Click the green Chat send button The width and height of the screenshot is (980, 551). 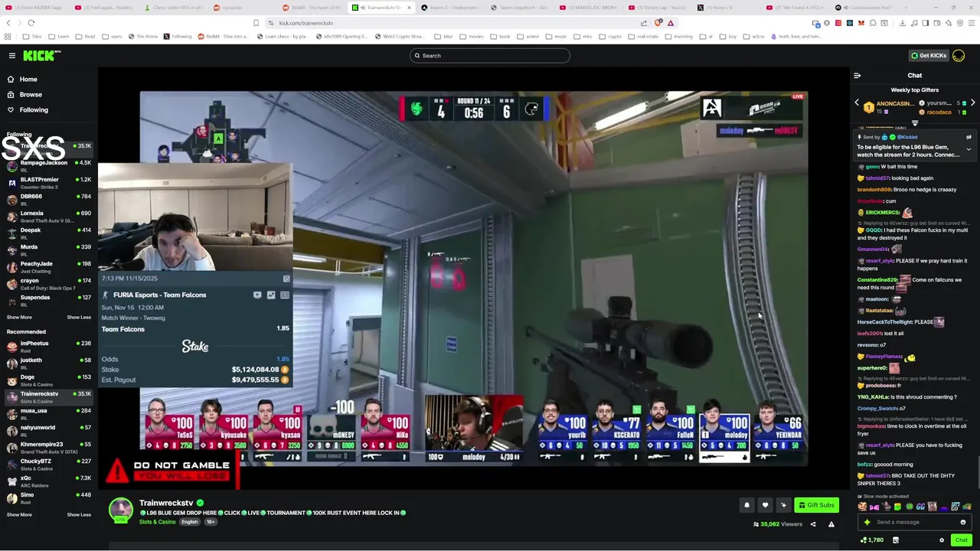962,540
